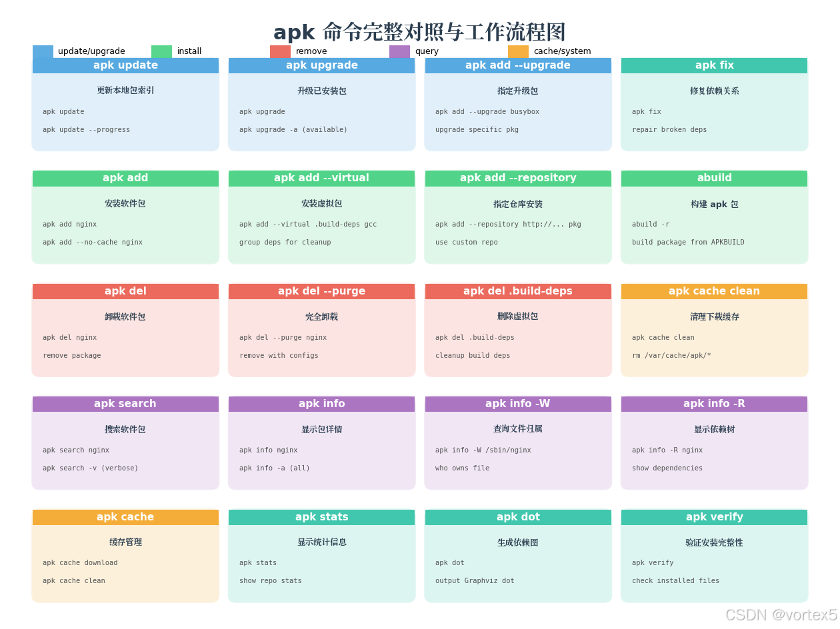This screenshot has width=840, height=629.
Task: Select the "apk stats" card header
Action: click(322, 517)
